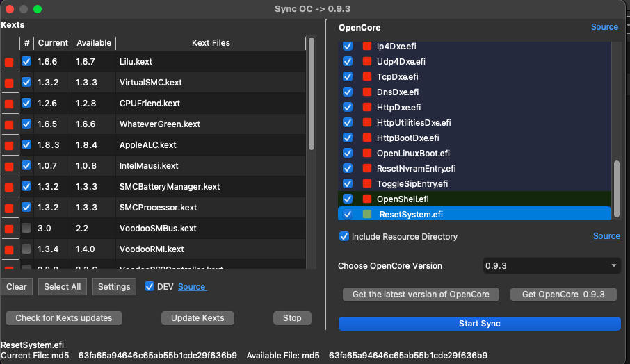Select the AppleALC.kext row text
The width and height of the screenshot is (630, 364).
click(x=148, y=145)
